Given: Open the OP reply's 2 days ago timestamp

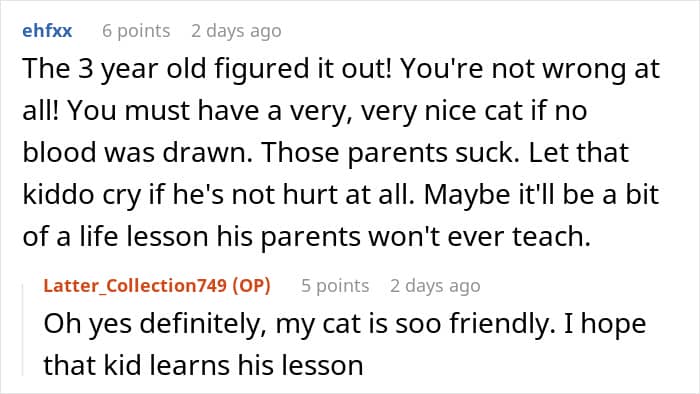Looking at the screenshot, I should [x=435, y=286].
